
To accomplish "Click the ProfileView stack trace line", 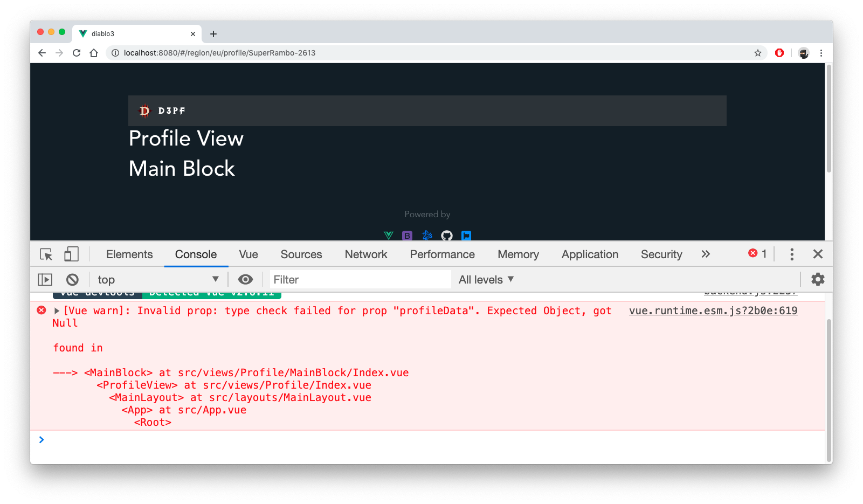I will point(234,385).
